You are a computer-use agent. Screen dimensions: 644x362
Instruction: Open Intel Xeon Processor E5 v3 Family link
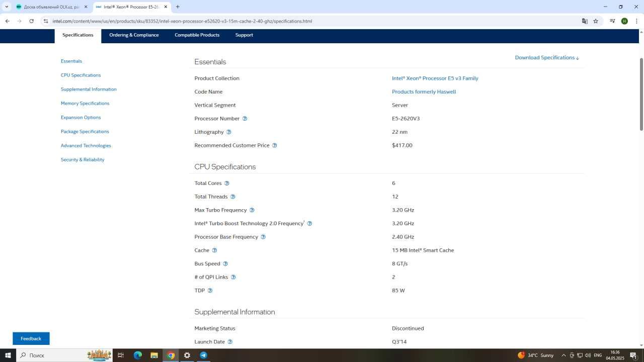435,78
